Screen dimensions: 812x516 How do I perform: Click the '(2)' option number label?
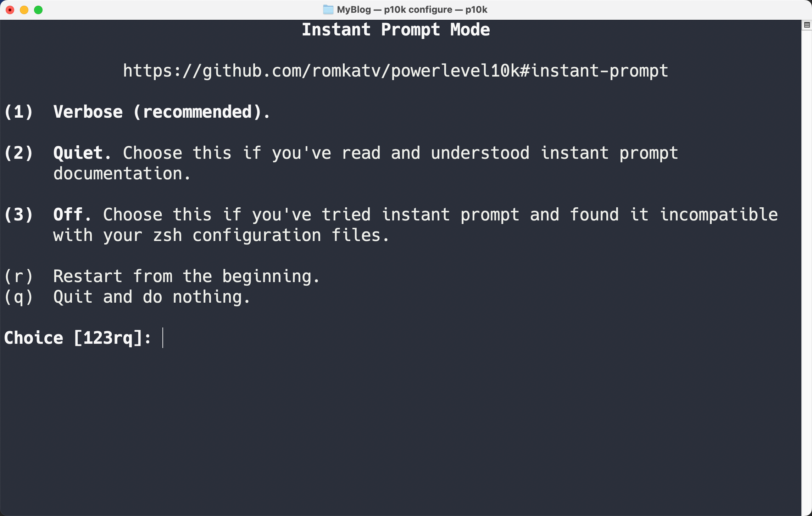19,153
